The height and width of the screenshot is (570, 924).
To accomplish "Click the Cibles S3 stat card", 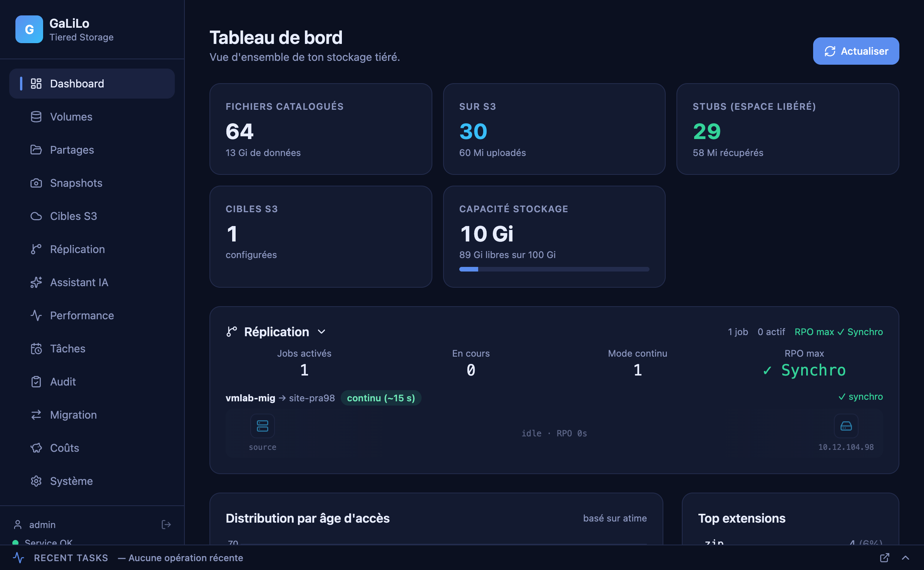I will point(321,236).
